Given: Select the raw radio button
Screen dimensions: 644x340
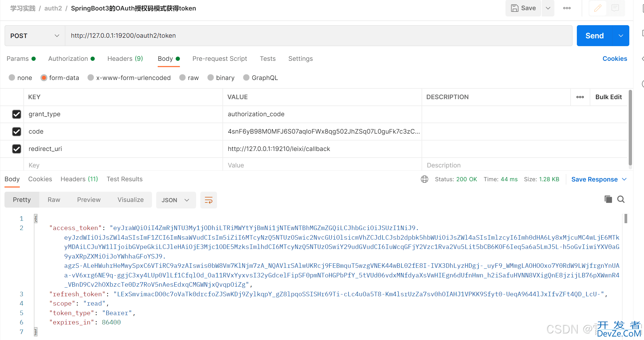Looking at the screenshot, I should coord(183,78).
